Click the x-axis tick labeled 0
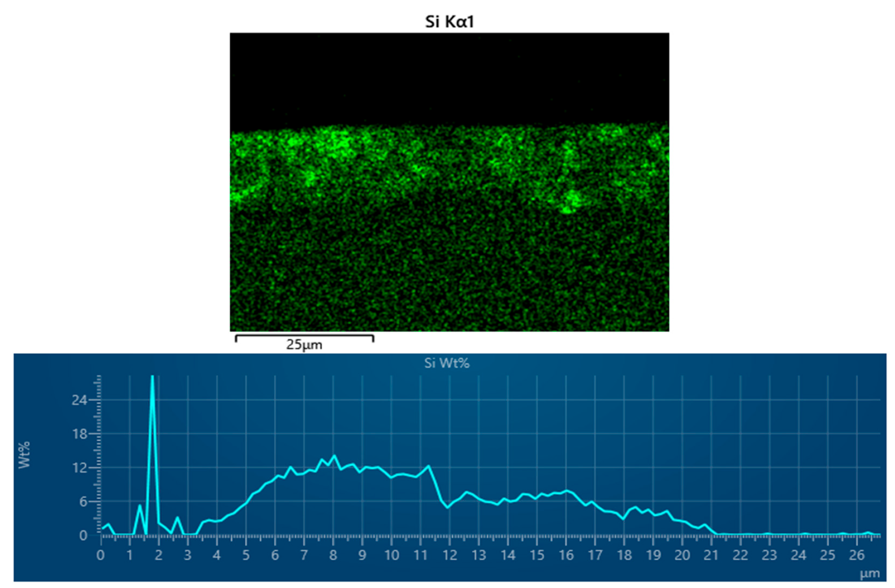Screen dimensions: 895x588 point(100,555)
